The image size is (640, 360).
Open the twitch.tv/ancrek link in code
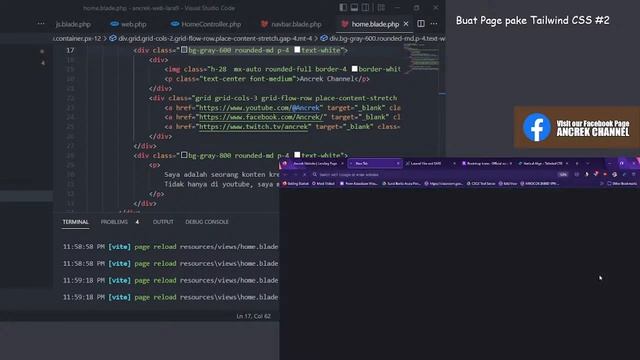254,127
